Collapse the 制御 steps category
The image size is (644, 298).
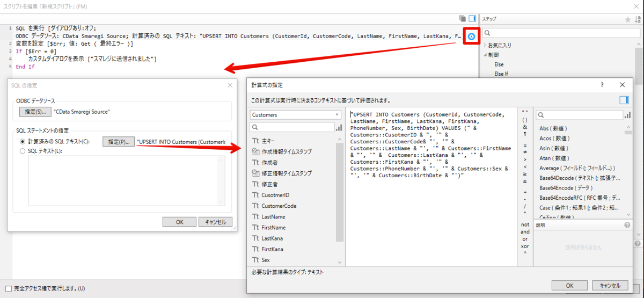[485, 55]
